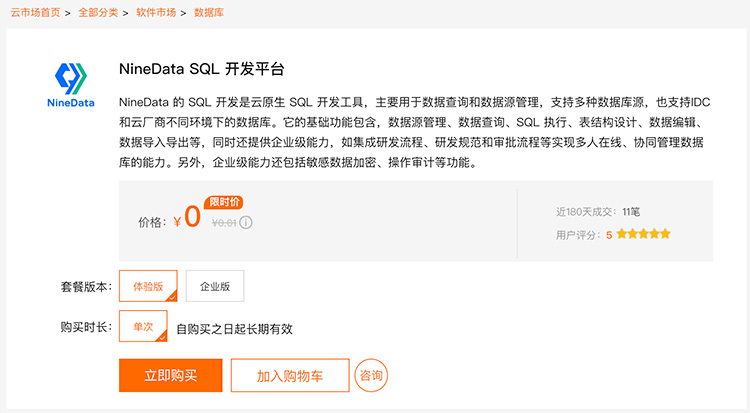This screenshot has width=750, height=413.
Task: Open the price info circle icon
Action: point(246,223)
